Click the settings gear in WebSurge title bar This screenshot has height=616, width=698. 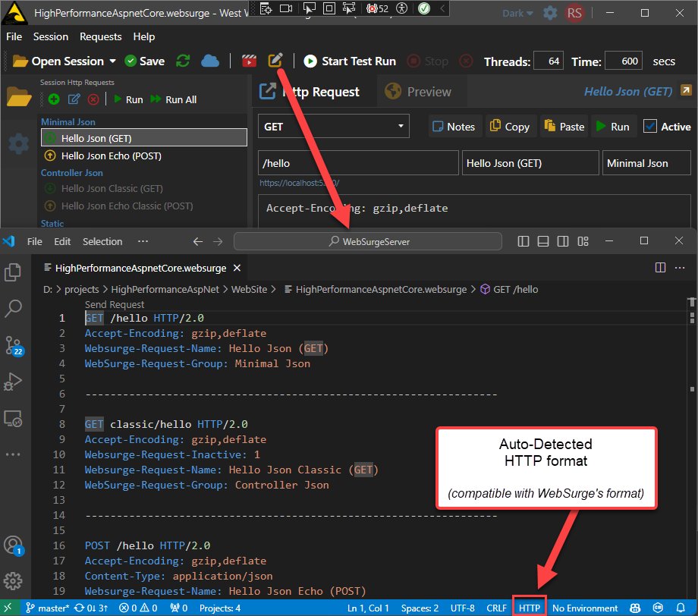(x=550, y=13)
